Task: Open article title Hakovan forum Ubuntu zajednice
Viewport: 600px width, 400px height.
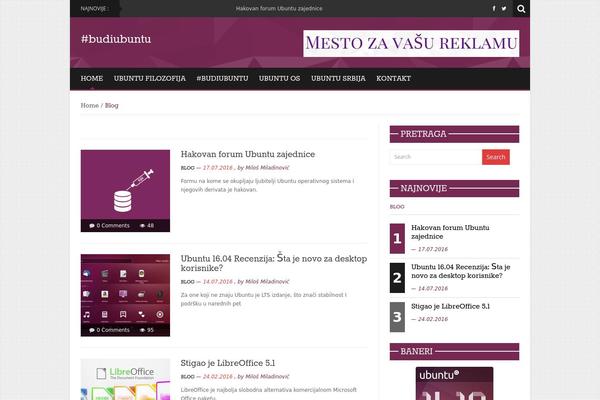Action: [248, 154]
